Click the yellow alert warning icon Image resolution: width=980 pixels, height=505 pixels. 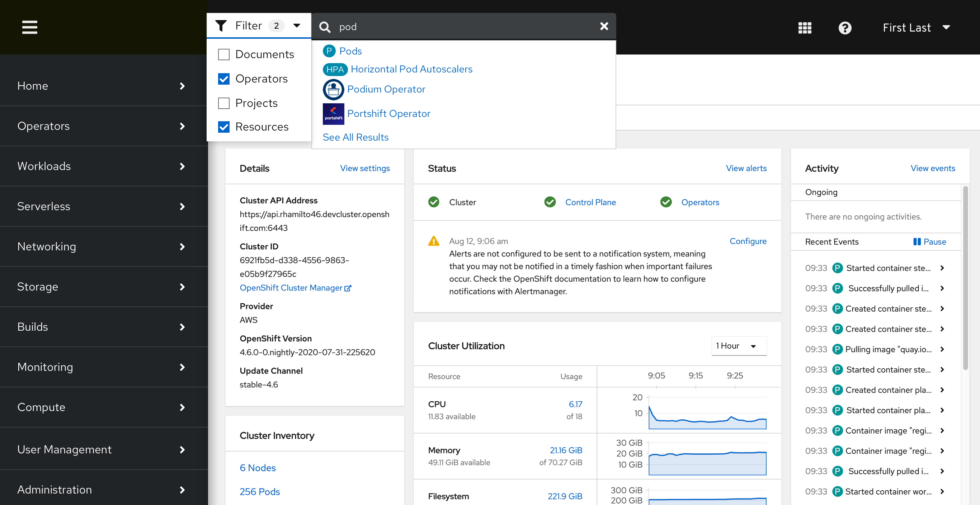tap(434, 241)
